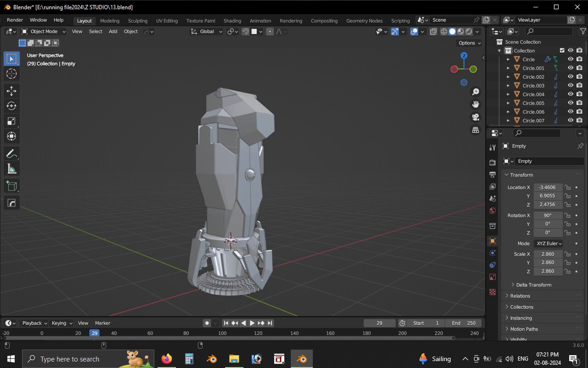Activate the Rotate tool
588x368 pixels.
(x=11, y=106)
